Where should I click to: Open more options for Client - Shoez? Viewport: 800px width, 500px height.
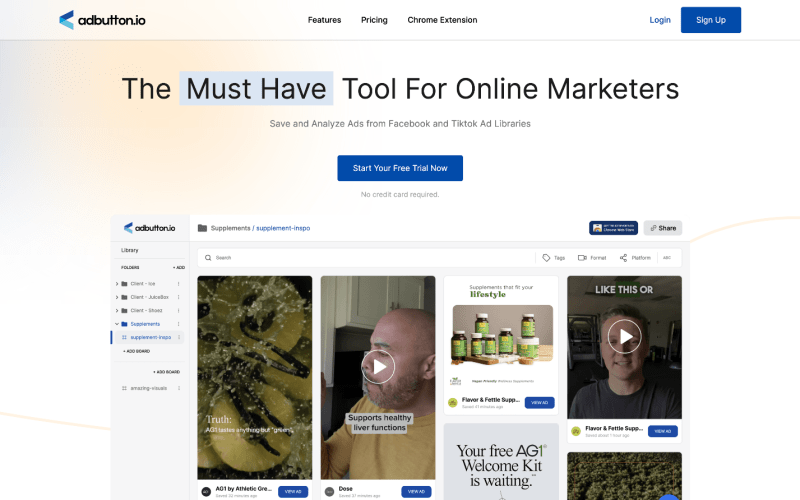[x=179, y=310]
